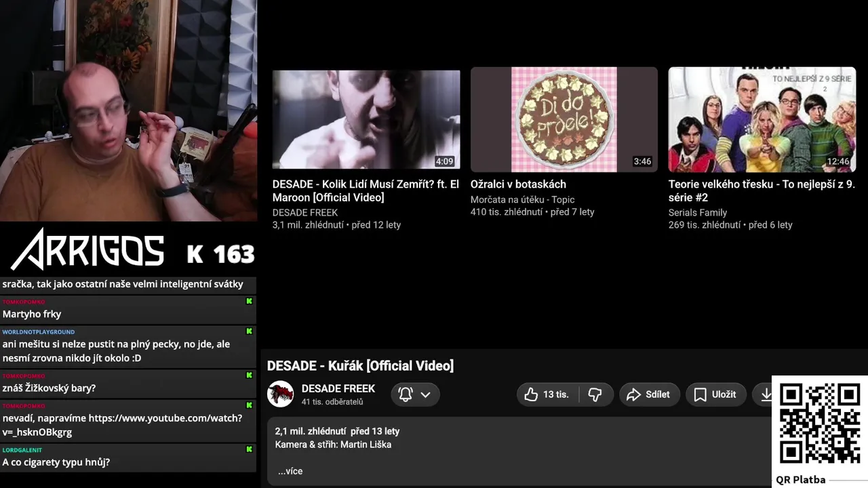868x488 pixels.
Task: Open the Teorie velkého třesku thumbnail
Action: (762, 119)
